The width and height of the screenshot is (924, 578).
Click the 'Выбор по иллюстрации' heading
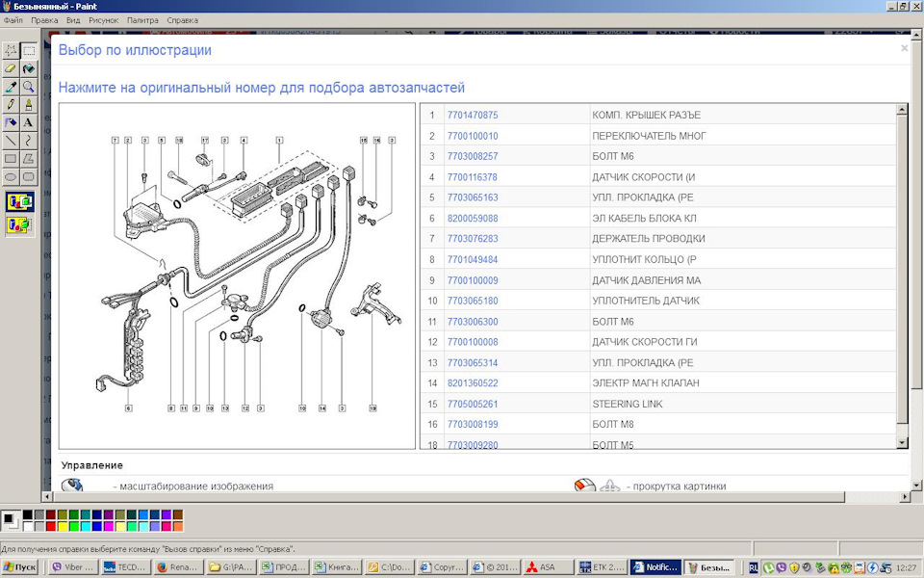[x=135, y=50]
